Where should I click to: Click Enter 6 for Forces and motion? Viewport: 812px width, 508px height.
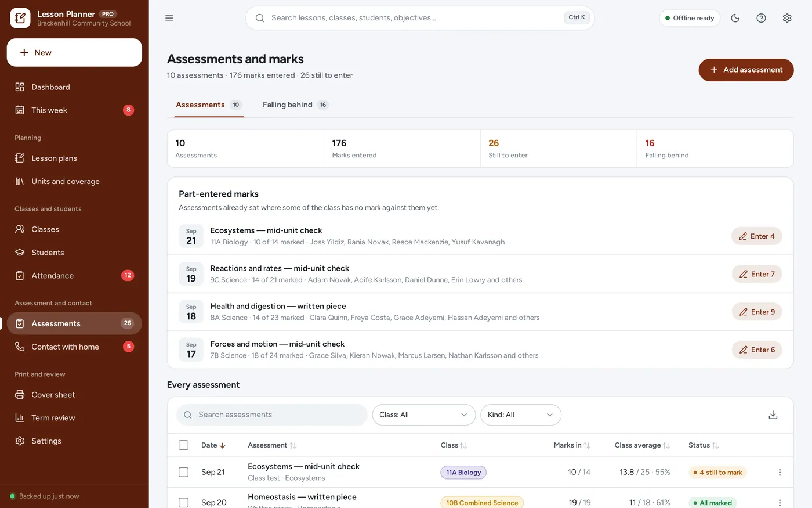(757, 350)
